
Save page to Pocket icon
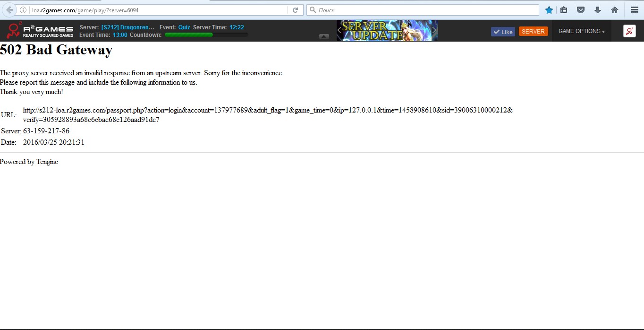pyautogui.click(x=581, y=10)
